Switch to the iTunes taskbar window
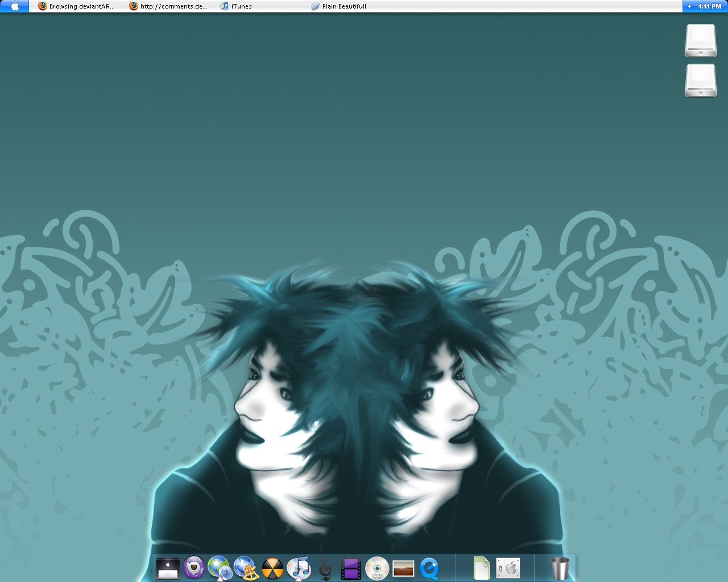The image size is (728, 582). [x=236, y=6]
